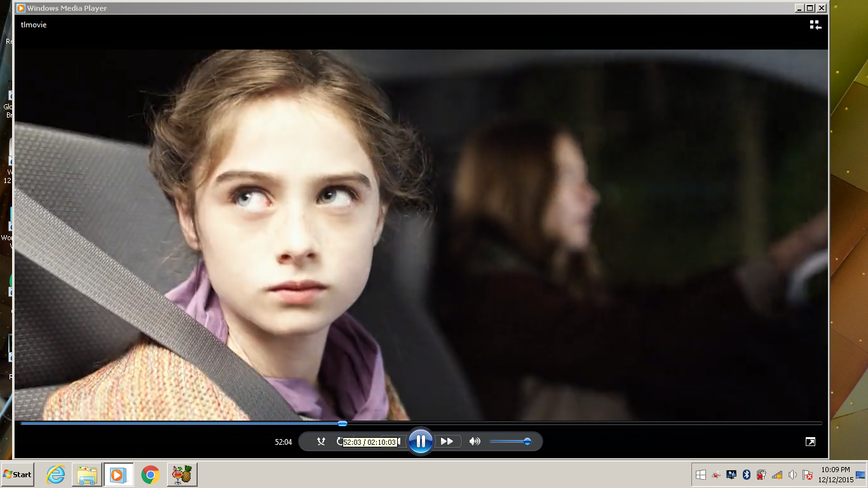Open the Start menu

(x=17, y=475)
